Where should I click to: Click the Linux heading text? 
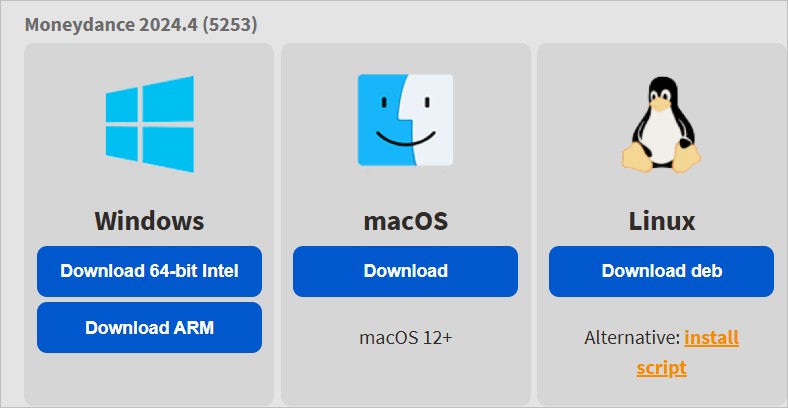tap(661, 220)
